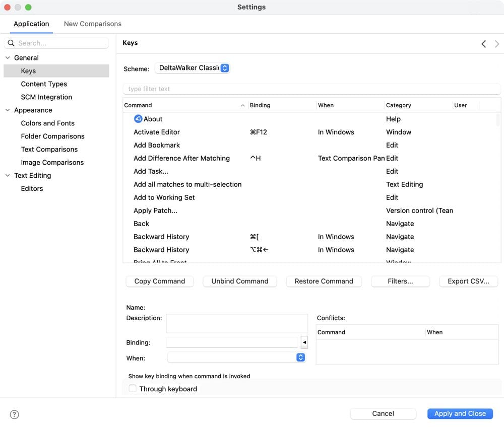Open Content Types settings

click(x=44, y=84)
